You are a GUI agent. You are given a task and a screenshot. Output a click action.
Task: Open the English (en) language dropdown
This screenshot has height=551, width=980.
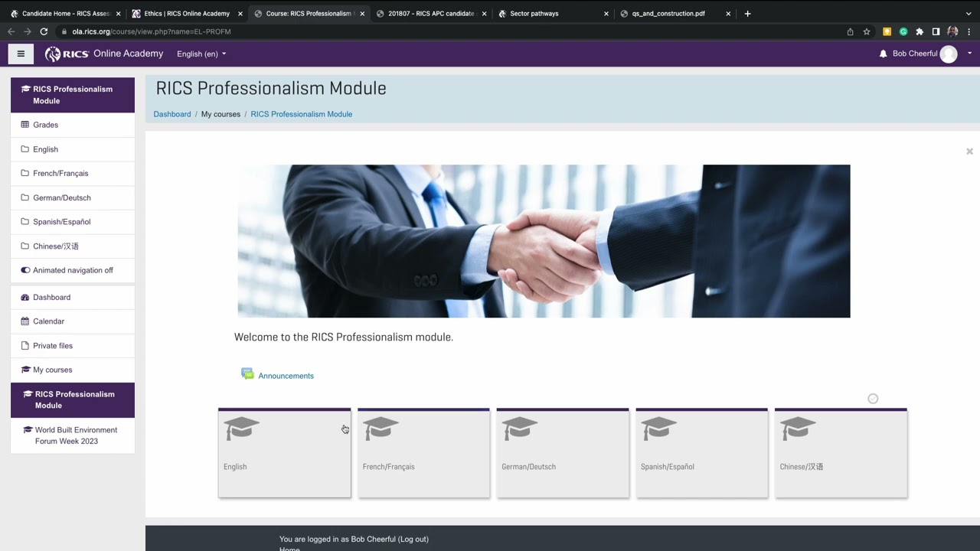coord(201,54)
